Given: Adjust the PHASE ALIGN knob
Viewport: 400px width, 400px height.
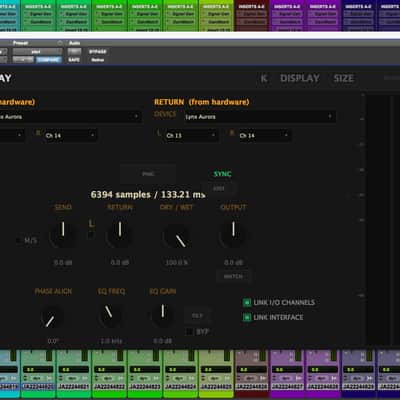Looking at the screenshot, I should (x=52, y=317).
